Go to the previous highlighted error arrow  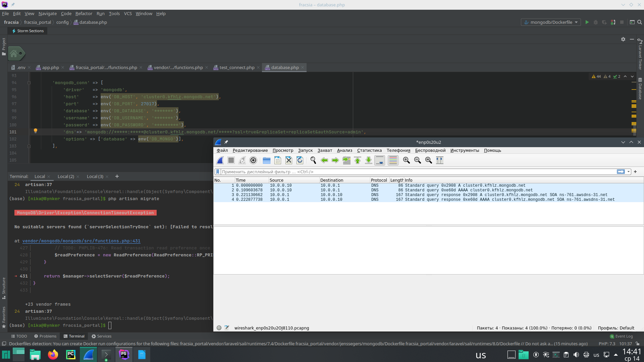tap(625, 77)
